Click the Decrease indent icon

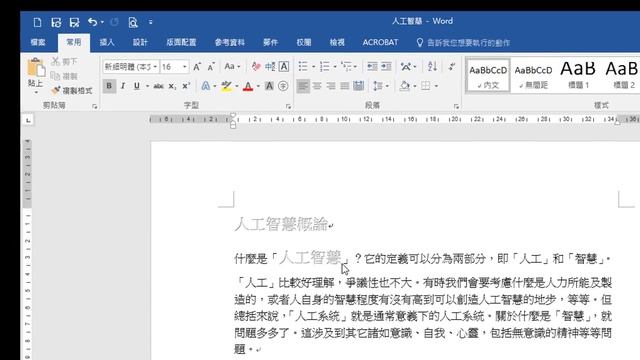tap(372, 66)
